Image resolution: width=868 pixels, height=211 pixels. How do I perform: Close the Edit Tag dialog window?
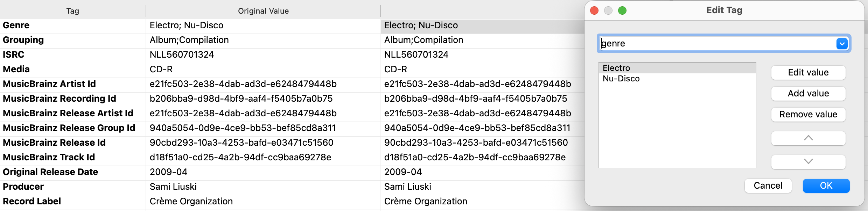click(x=594, y=10)
